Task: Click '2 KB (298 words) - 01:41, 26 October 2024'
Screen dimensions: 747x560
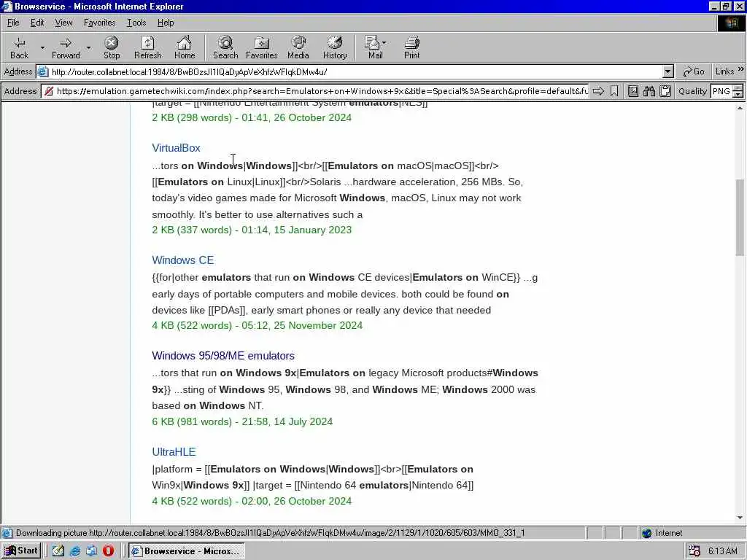Action: [x=252, y=117]
